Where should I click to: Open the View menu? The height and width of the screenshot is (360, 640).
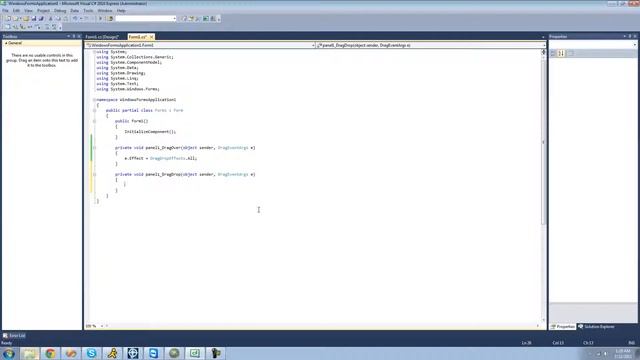coord(28,11)
